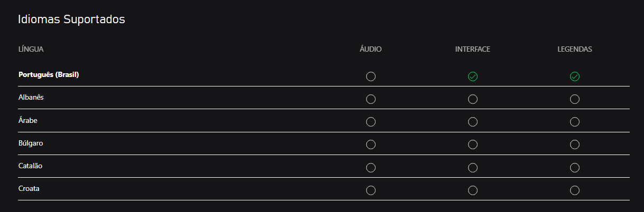Click the Áudio circle for Português (Brasil)
Viewport: 644px width, 212px height.
(x=371, y=76)
